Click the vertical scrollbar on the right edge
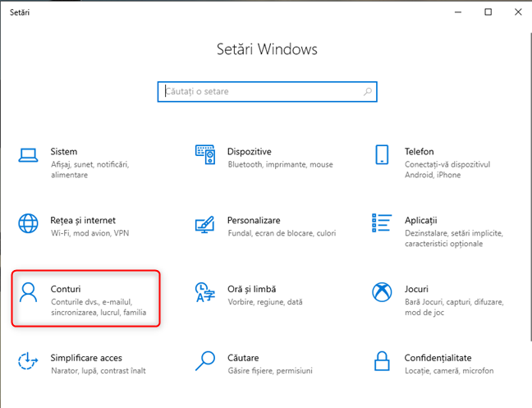The image size is (532, 408). click(530, 186)
